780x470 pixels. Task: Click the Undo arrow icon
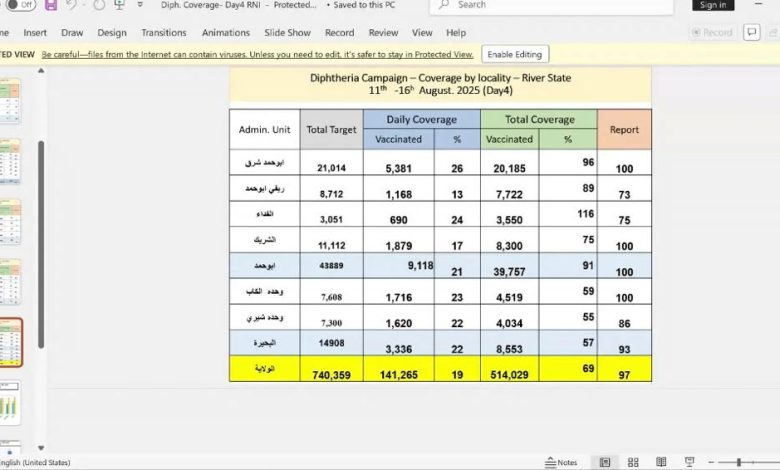point(73,5)
